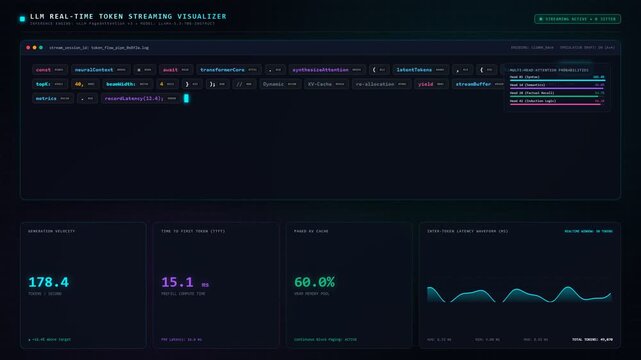641x360 pixels.
Task: Click the Continuous Block Paging ACTIVE status
Action: [325, 340]
